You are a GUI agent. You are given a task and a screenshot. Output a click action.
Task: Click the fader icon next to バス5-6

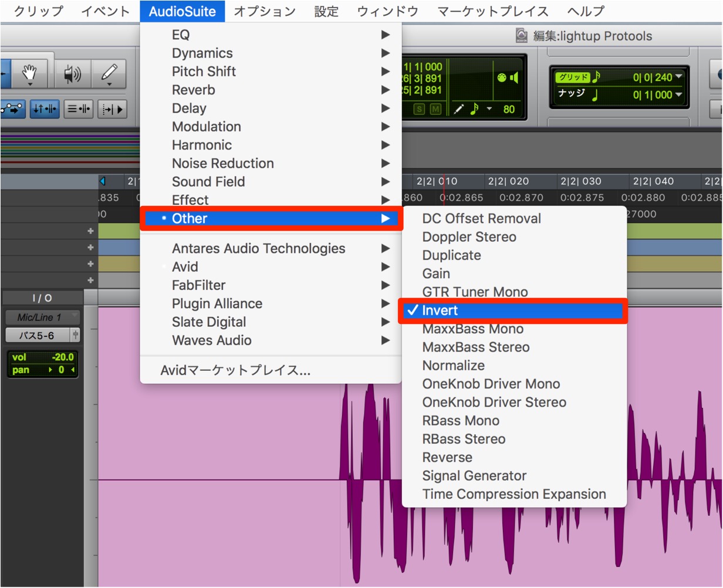point(75,335)
